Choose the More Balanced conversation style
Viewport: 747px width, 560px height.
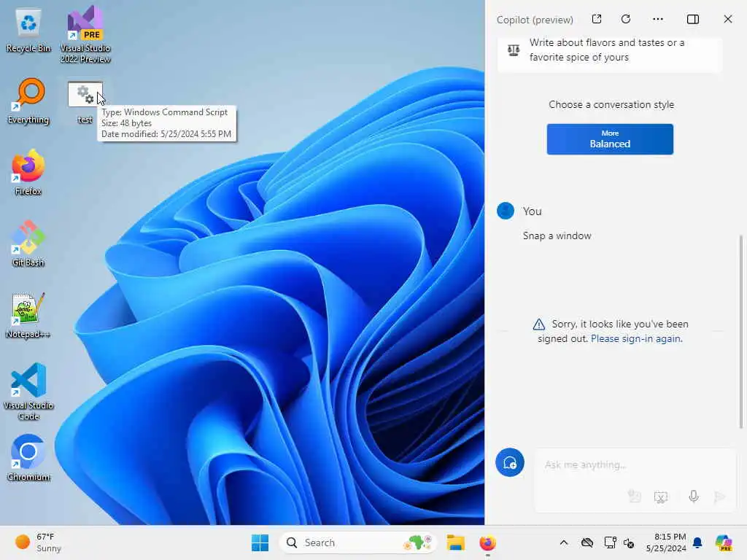coord(610,139)
